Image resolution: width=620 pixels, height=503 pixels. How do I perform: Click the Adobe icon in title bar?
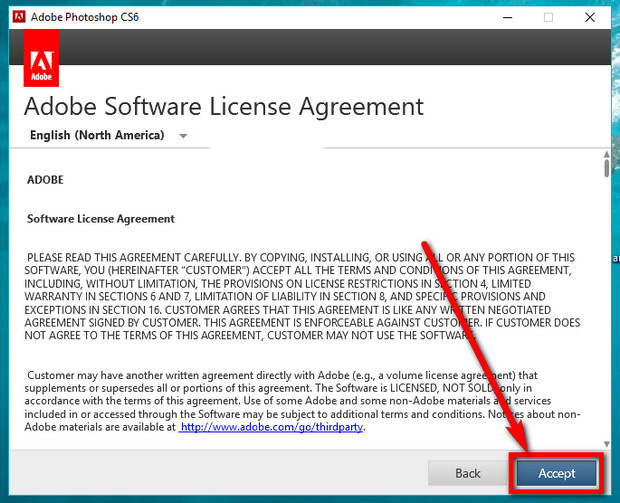(19, 17)
